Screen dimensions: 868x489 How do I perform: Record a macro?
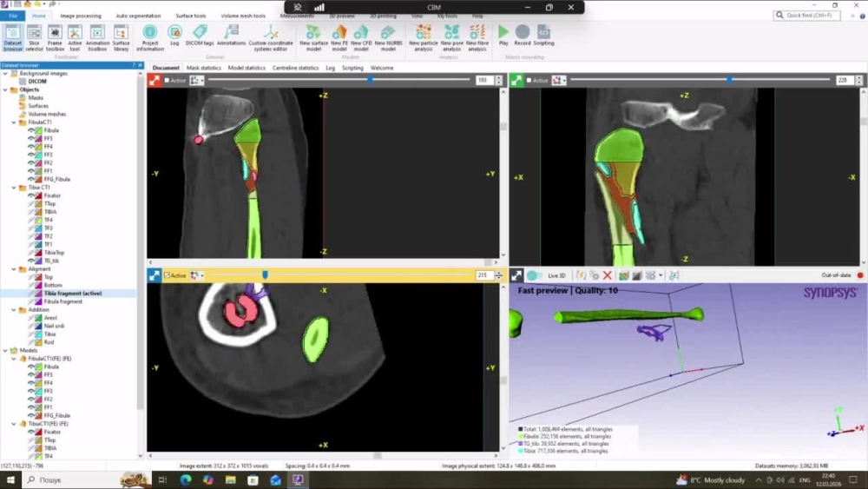tap(522, 35)
